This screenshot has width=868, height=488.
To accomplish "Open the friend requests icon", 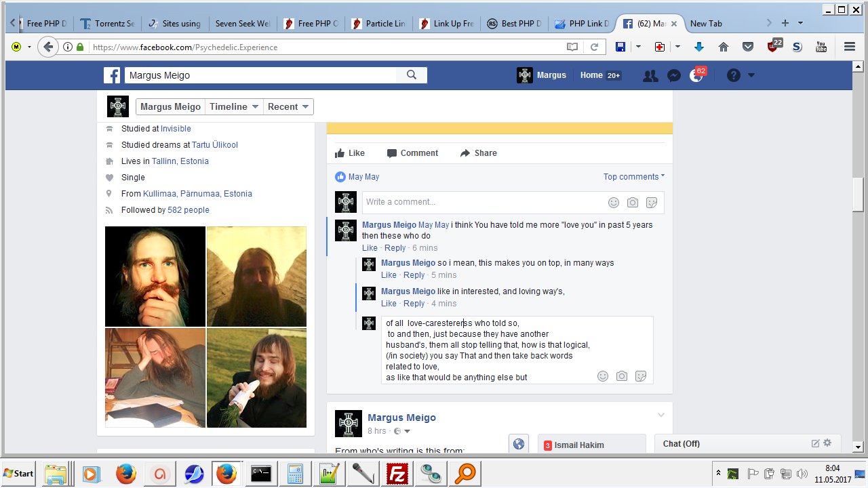I will [x=650, y=76].
